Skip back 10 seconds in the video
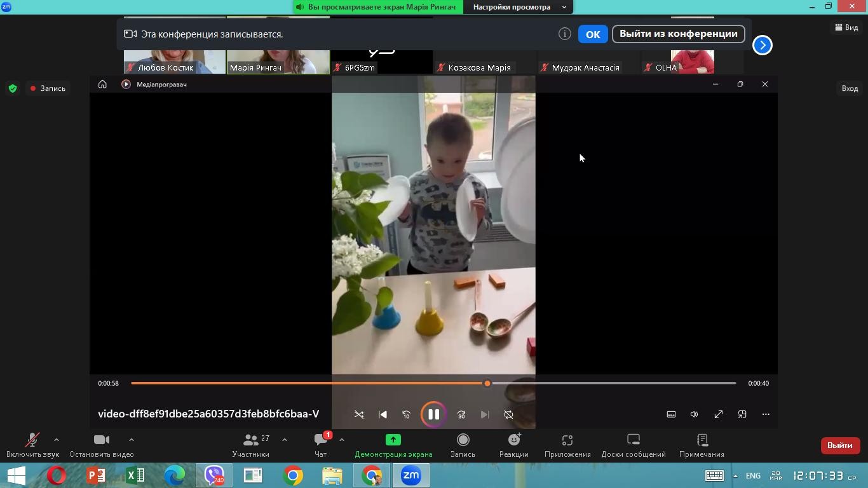The image size is (868, 488). click(x=407, y=414)
